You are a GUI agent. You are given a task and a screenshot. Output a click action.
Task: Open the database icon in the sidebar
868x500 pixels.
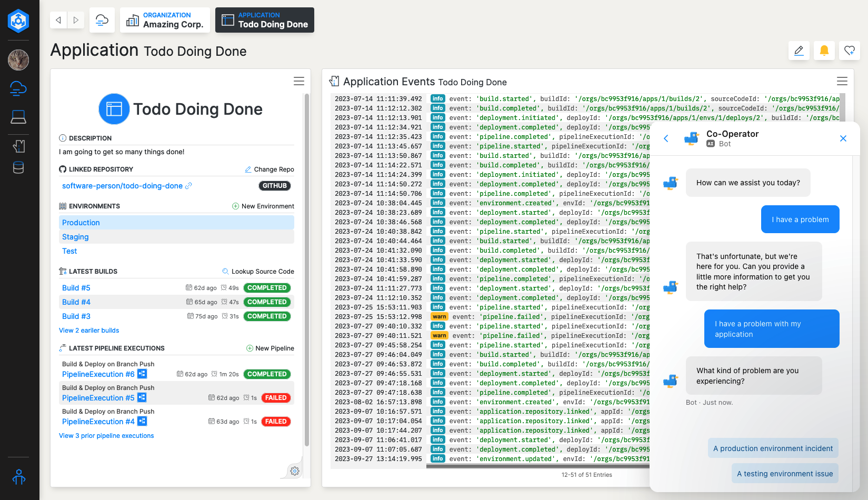click(x=18, y=167)
